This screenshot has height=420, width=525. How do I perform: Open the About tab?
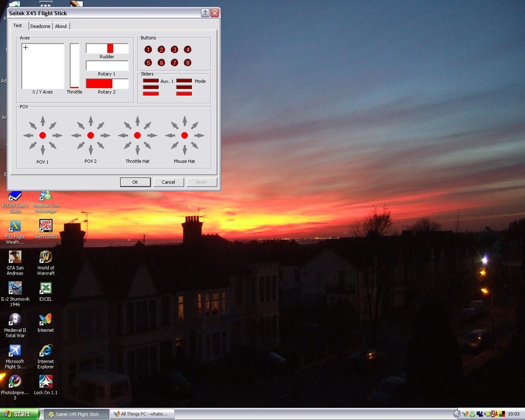61,26
